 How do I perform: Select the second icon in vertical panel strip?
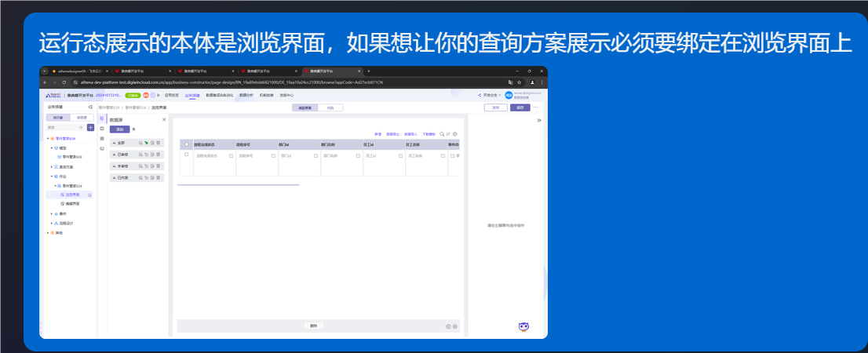pos(102,129)
